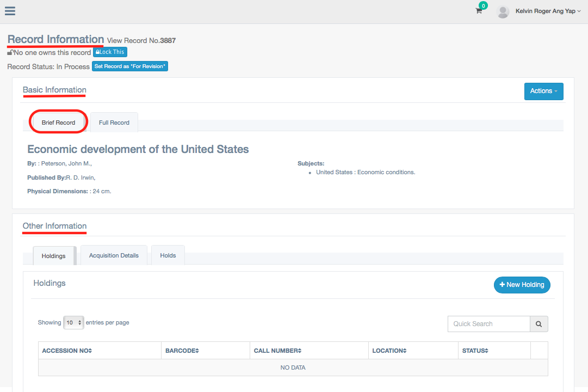
Task: Sort holdings by Barcode column
Action: tap(182, 351)
